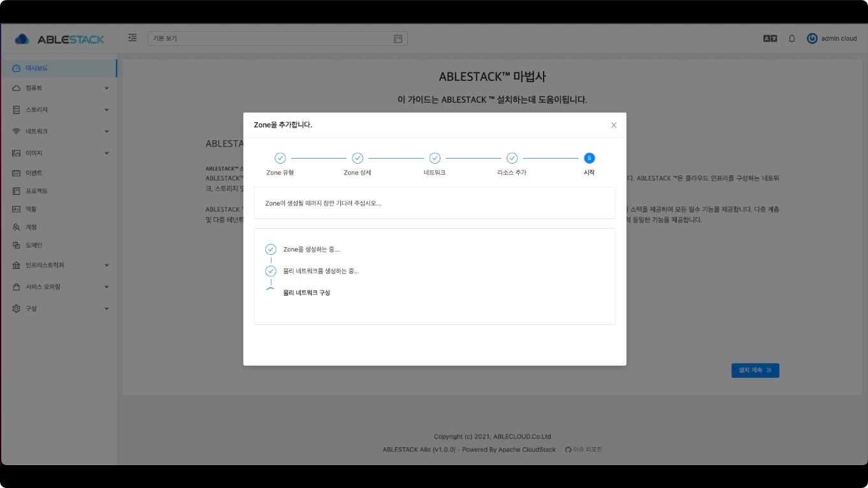868x488 pixels.
Task: Click the 인프라스트럭쳐 bank icon
Action: (17, 265)
